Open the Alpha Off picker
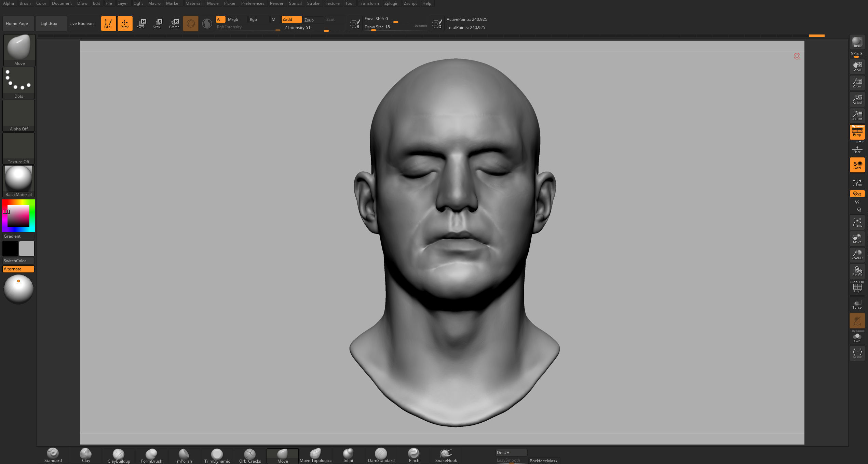868x464 pixels. [18, 116]
